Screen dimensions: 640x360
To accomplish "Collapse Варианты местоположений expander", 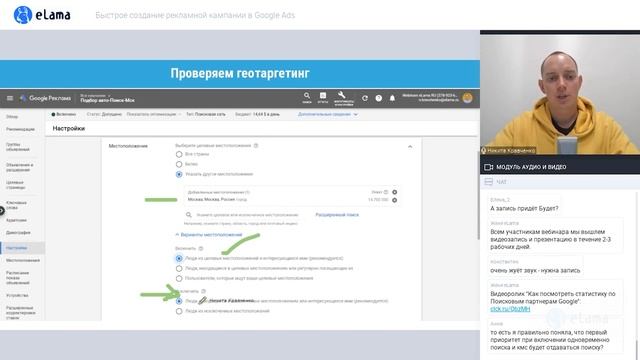I will [x=209, y=235].
